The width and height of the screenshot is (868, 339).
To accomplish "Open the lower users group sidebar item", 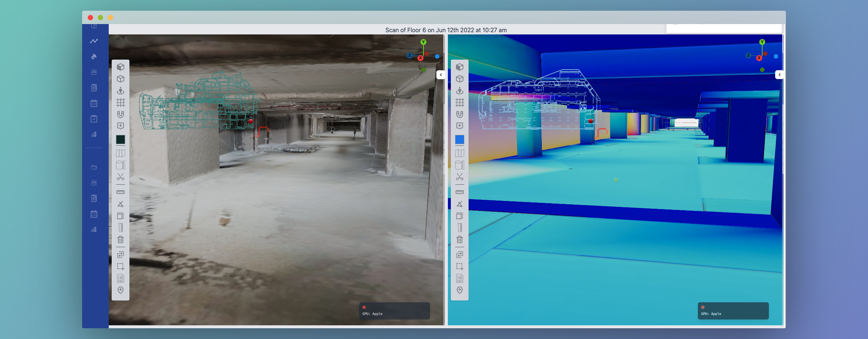I will [x=94, y=183].
